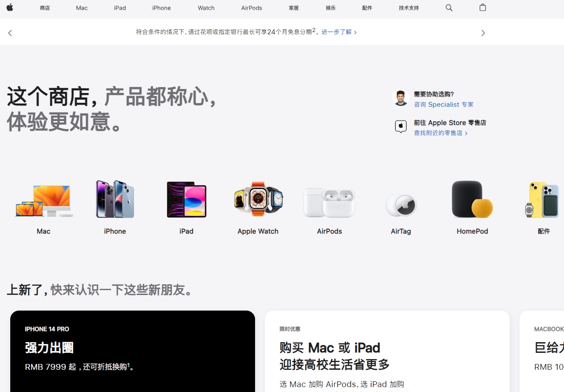This screenshot has width=564, height=392.
Task: Open the iPhone 14 Pro 强力出圈 card
Action: (133, 352)
